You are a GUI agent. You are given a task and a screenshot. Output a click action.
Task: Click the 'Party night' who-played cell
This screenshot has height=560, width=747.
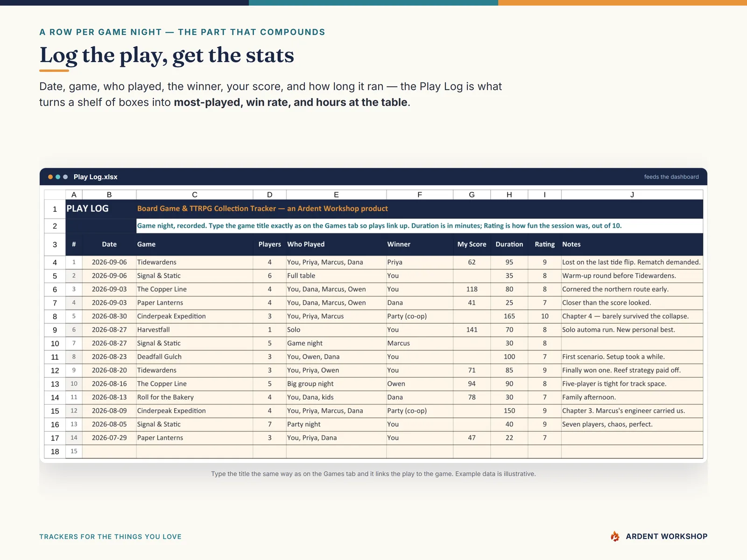pos(336,424)
